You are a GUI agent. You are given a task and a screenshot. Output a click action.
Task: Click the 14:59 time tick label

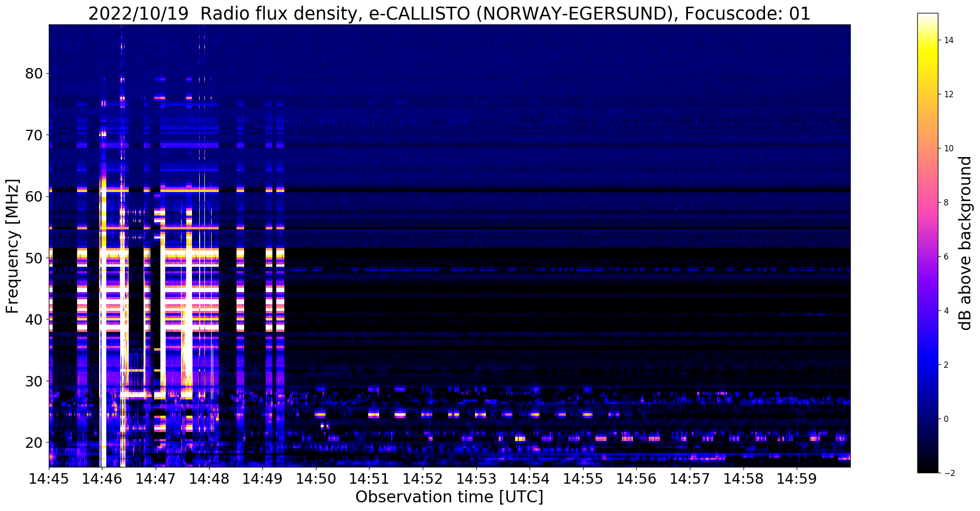pyautogui.click(x=797, y=478)
